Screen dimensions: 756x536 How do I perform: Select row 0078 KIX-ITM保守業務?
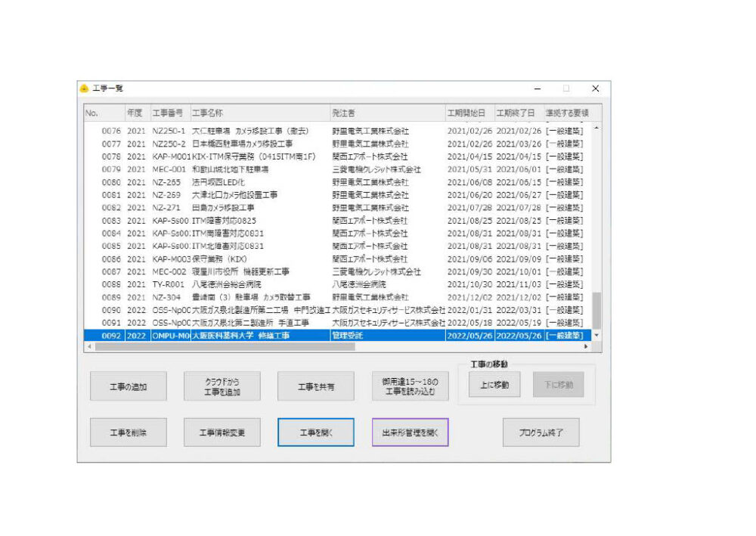pyautogui.click(x=337, y=156)
